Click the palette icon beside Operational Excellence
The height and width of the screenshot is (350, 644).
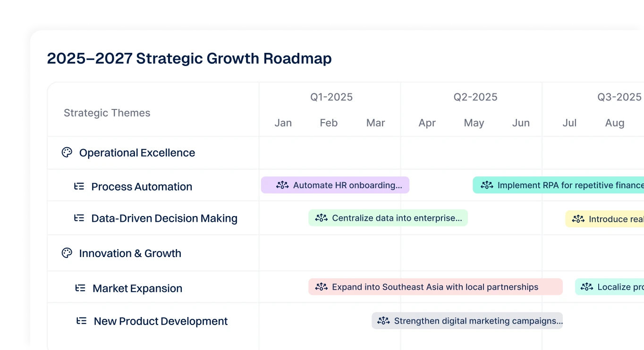click(x=67, y=152)
